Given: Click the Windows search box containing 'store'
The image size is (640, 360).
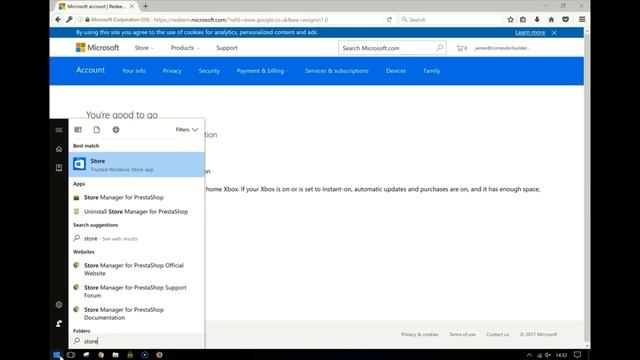Looking at the screenshot, I should (137, 341).
